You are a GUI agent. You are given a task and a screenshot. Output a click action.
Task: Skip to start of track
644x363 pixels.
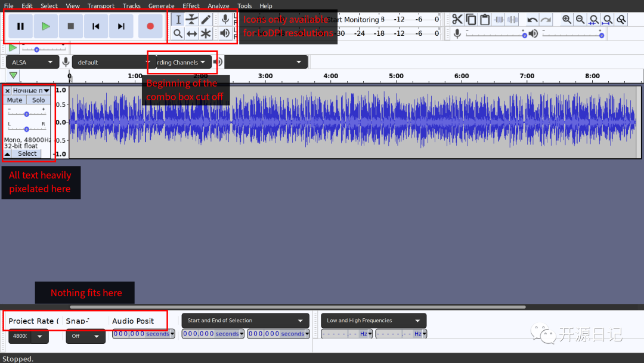(x=95, y=26)
